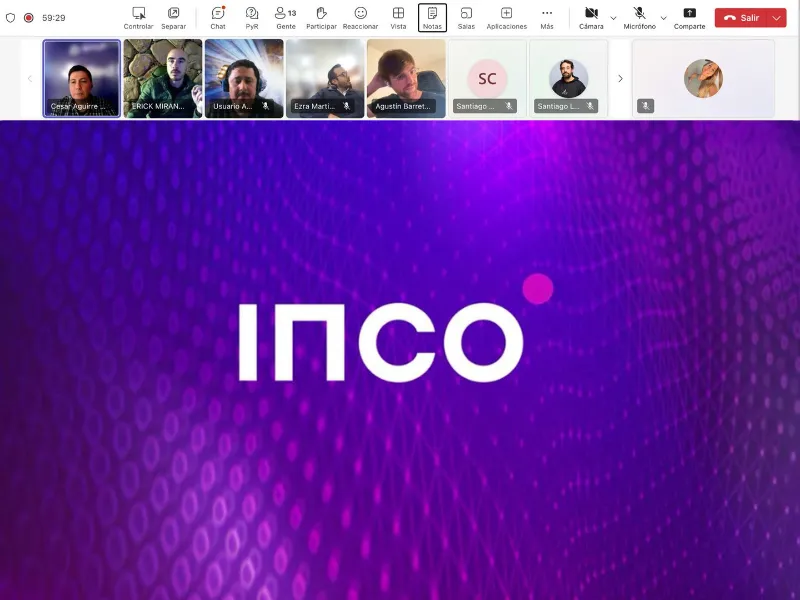Turn on the Cámara
This screenshot has width=800, height=600.
tap(591, 17)
